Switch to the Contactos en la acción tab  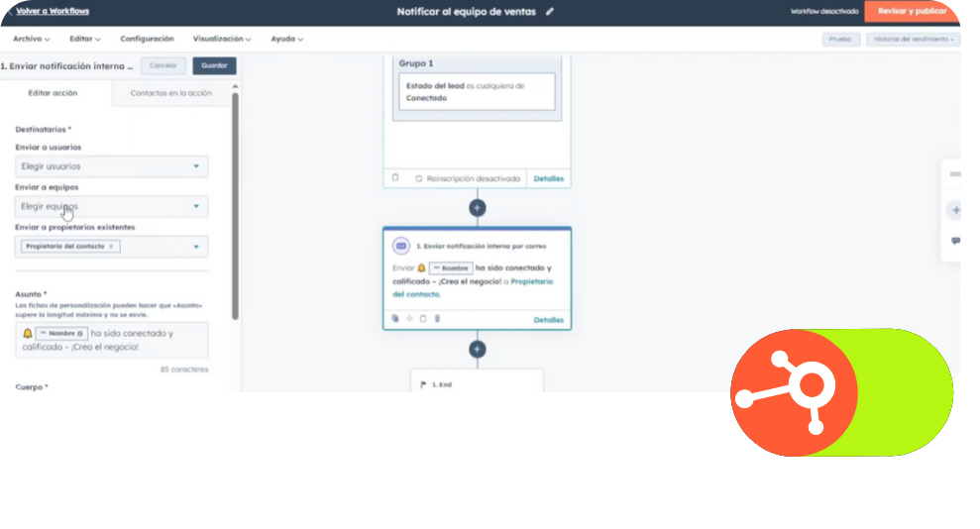(170, 93)
